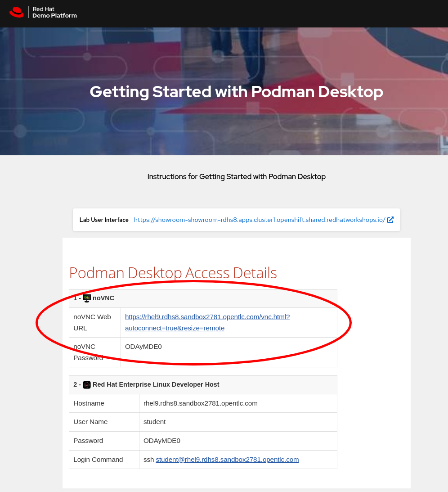Viewport: 448px width, 492px height.
Task: Click the Podman Desktop Access Details heading
Action: [x=173, y=273]
